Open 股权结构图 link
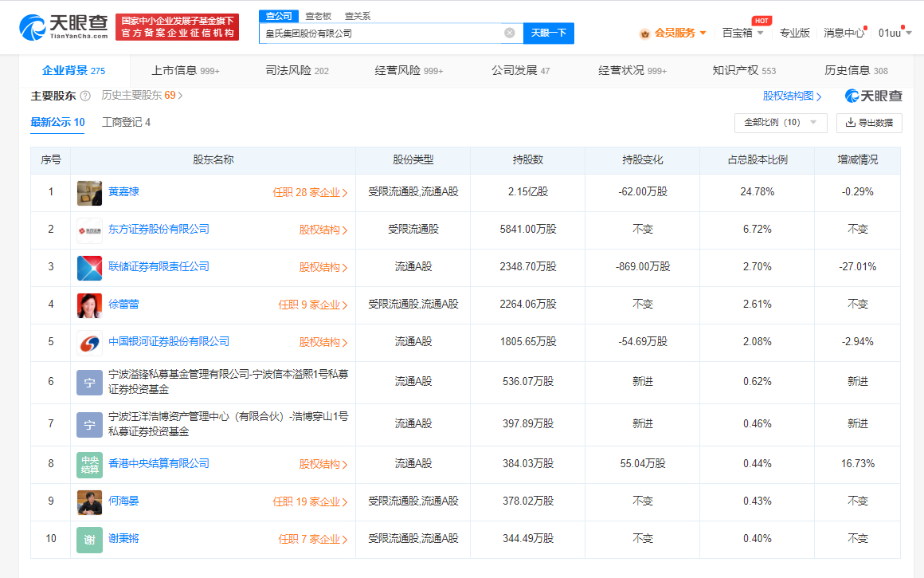The image size is (924, 578). [x=792, y=96]
